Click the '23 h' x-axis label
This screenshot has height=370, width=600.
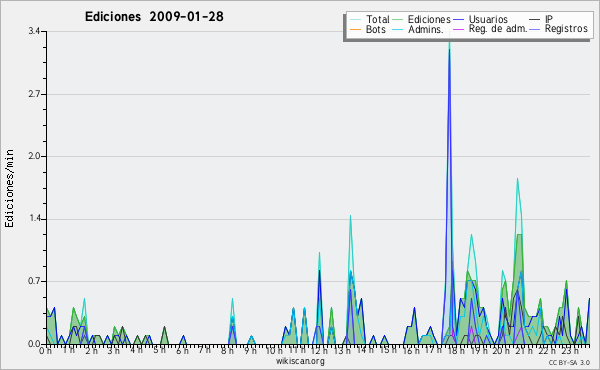[569, 350]
